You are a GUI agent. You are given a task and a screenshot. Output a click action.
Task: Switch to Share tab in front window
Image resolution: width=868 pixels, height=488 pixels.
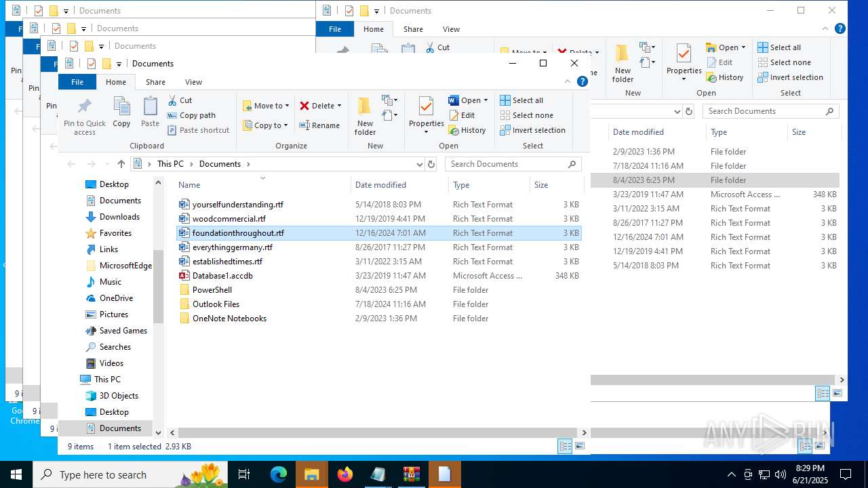pos(155,82)
